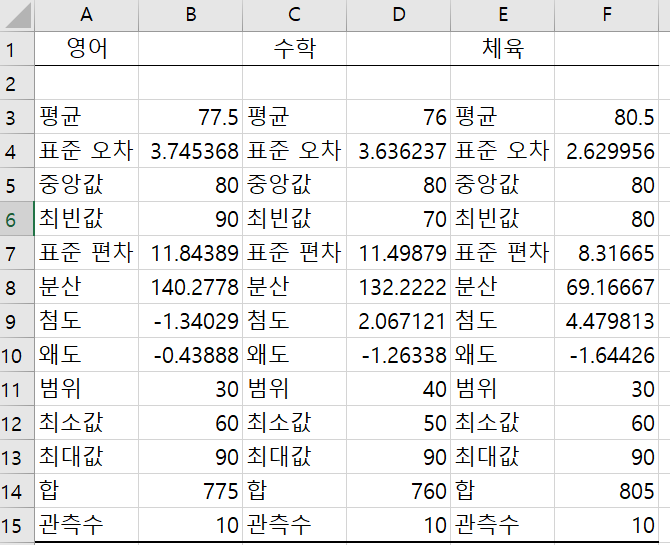Click the select-all corner triangle

pos(17,15)
